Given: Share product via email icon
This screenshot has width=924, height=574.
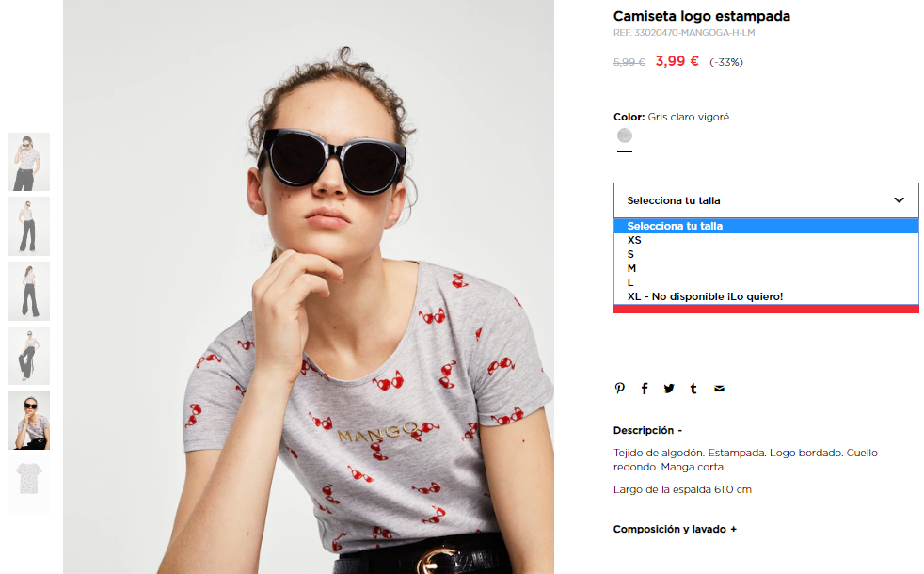Looking at the screenshot, I should point(719,389).
